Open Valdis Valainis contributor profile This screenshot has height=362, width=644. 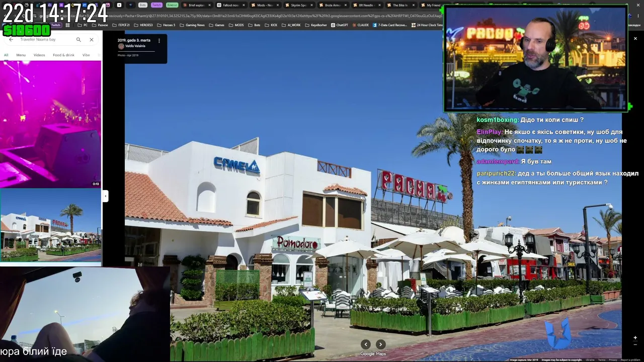[x=135, y=46]
